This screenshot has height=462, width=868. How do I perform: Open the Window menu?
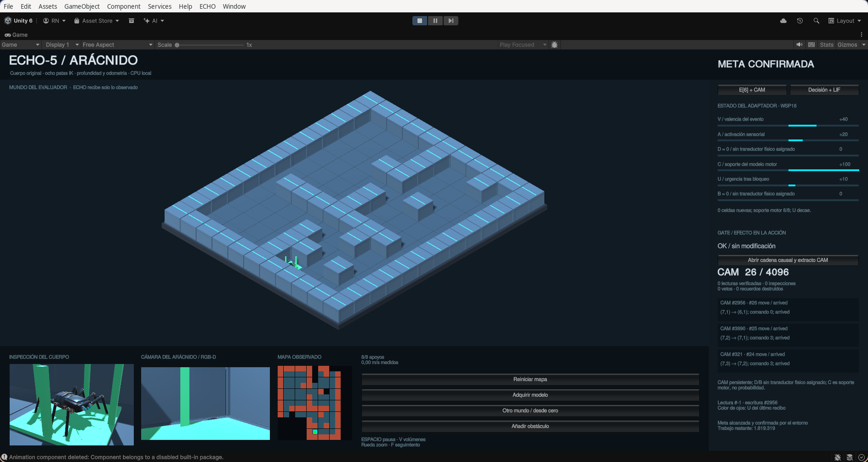[x=234, y=6]
